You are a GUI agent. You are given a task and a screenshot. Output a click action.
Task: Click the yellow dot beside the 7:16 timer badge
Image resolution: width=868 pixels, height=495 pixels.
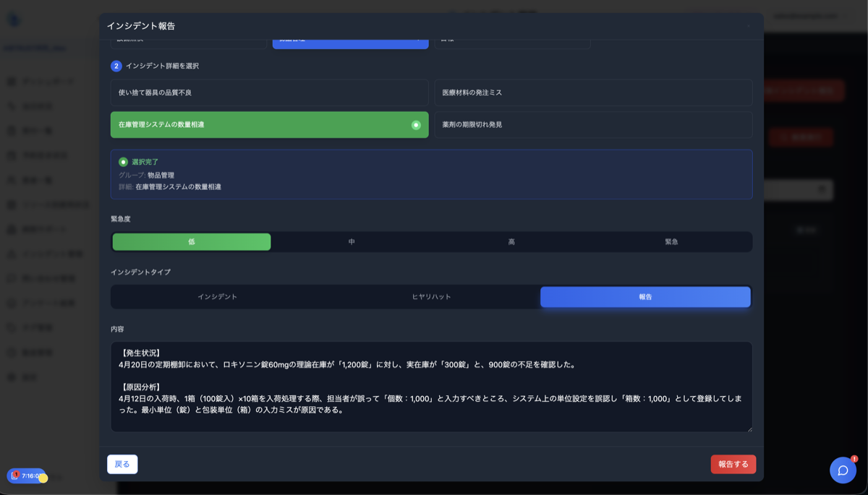[x=42, y=478]
